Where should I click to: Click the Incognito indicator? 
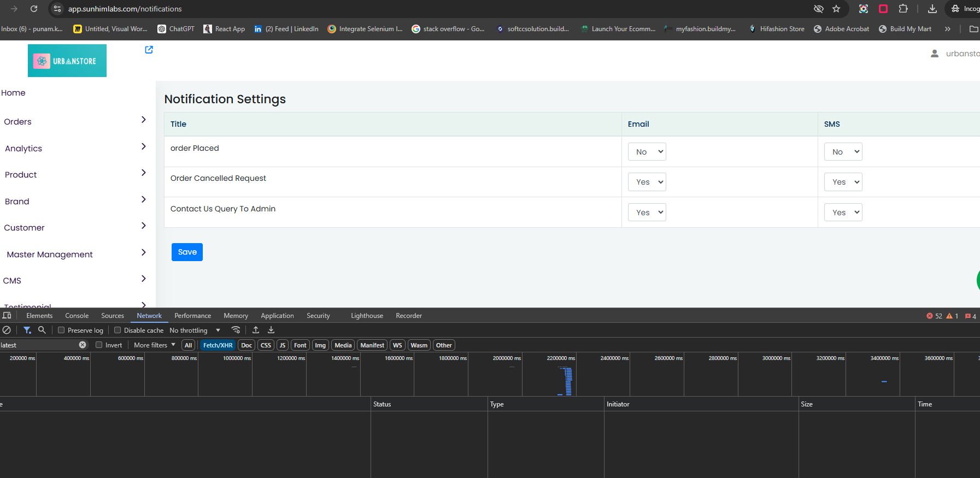pyautogui.click(x=965, y=9)
